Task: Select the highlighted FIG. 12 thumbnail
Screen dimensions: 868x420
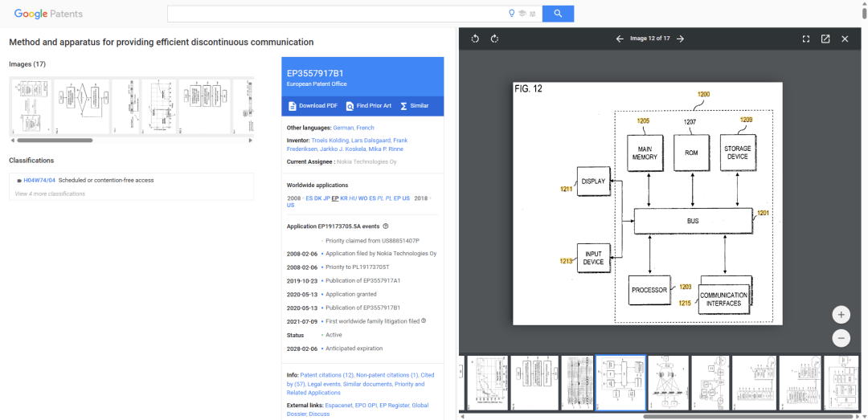Action: click(x=620, y=383)
